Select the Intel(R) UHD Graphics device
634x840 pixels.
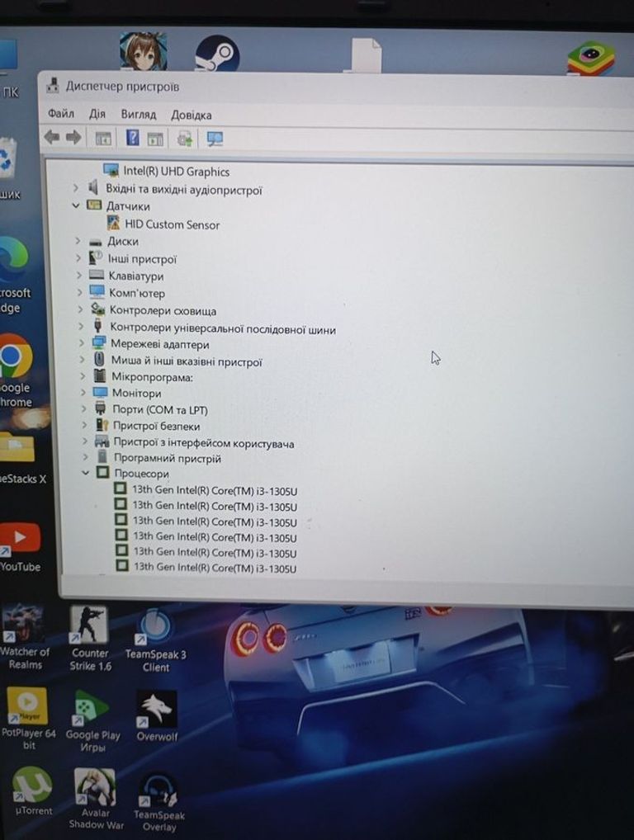click(x=176, y=172)
